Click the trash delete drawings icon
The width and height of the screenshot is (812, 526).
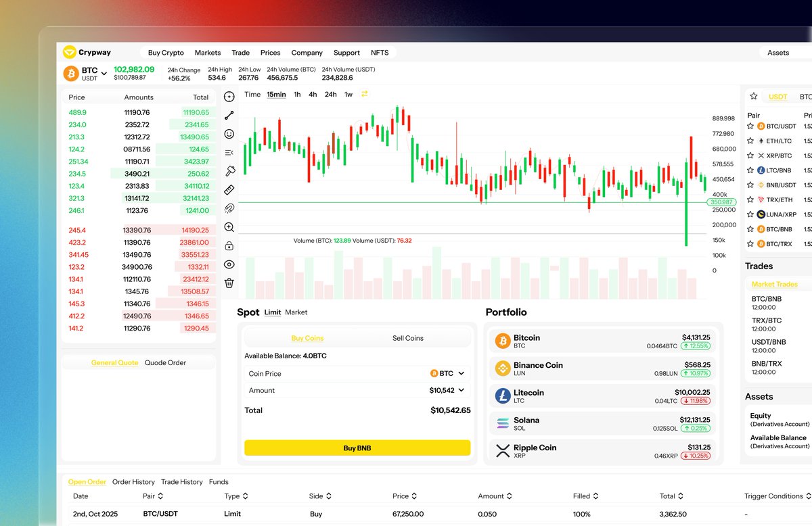coord(229,283)
